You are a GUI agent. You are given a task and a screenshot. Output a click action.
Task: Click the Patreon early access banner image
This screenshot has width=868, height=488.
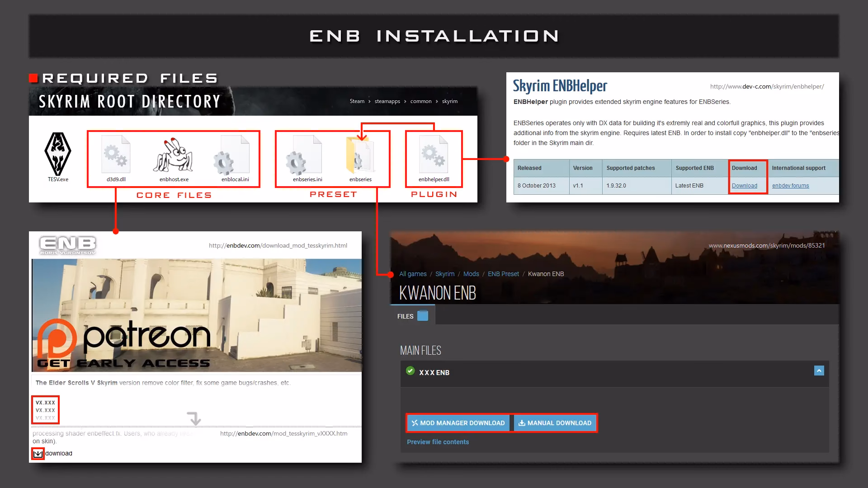coord(197,315)
